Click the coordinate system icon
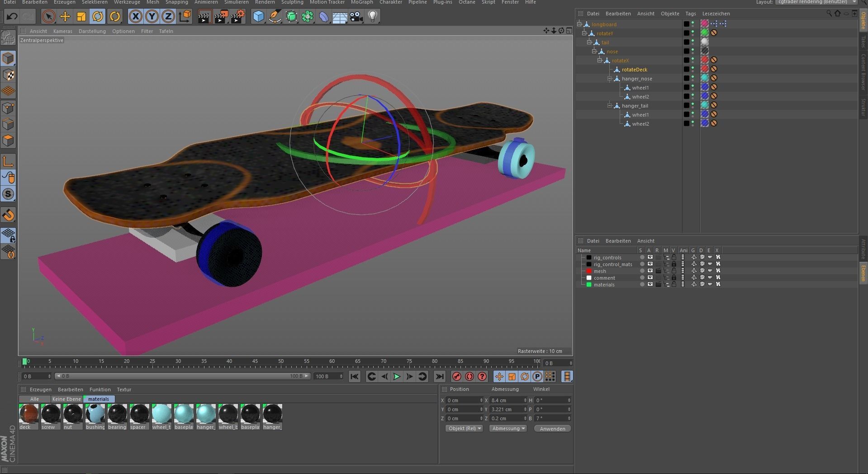 coord(185,17)
